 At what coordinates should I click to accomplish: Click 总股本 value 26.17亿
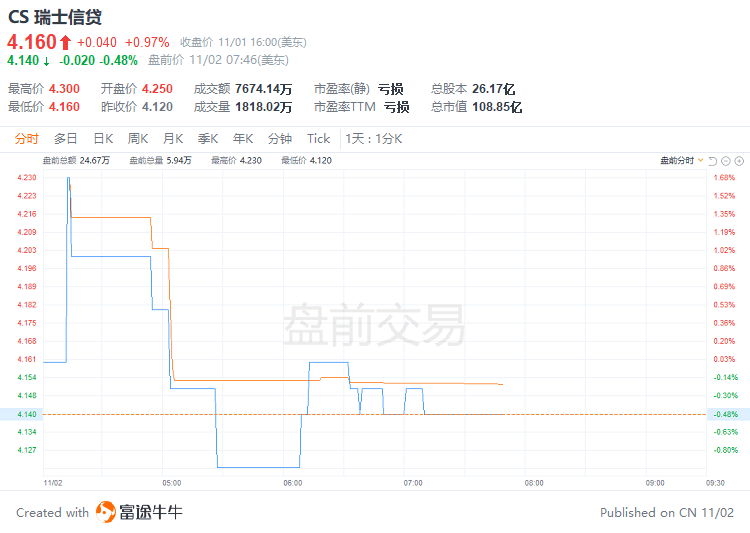pos(494,89)
